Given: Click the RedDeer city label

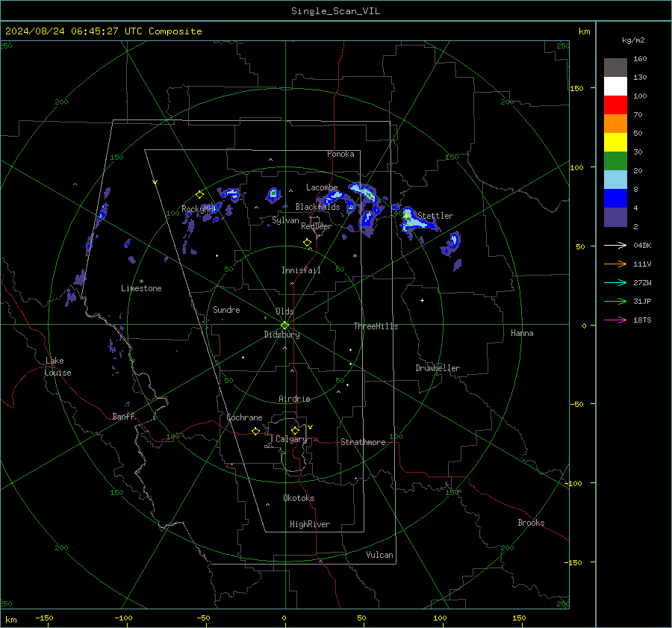Looking at the screenshot, I should [x=317, y=226].
